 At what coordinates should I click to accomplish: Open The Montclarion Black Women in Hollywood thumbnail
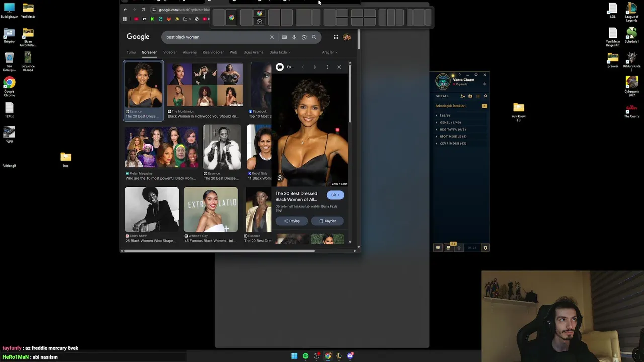(x=205, y=84)
